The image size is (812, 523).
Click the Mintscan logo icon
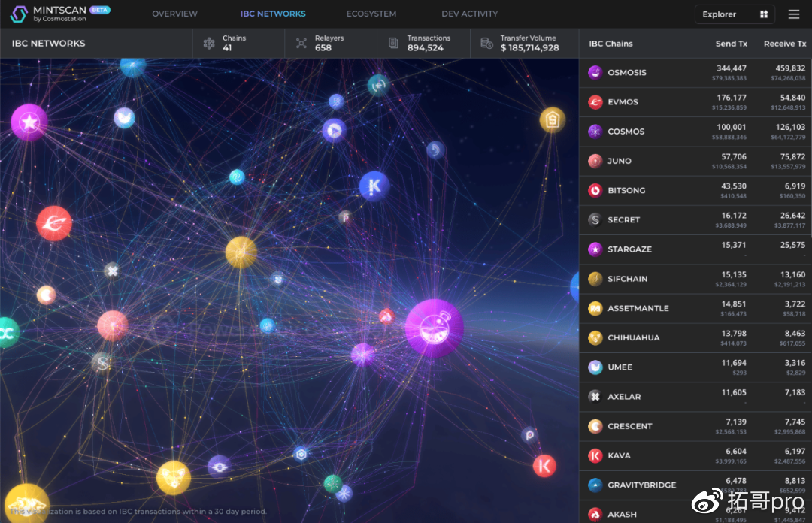[x=19, y=14]
